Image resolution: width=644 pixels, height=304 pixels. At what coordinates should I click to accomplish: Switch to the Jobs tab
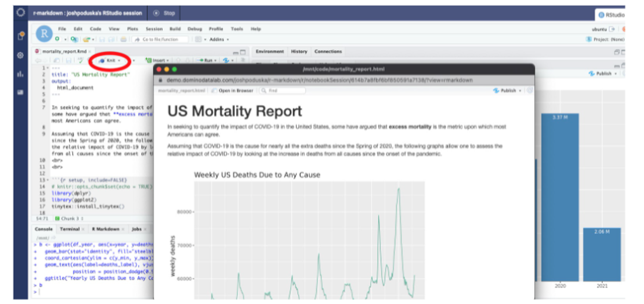click(137, 229)
